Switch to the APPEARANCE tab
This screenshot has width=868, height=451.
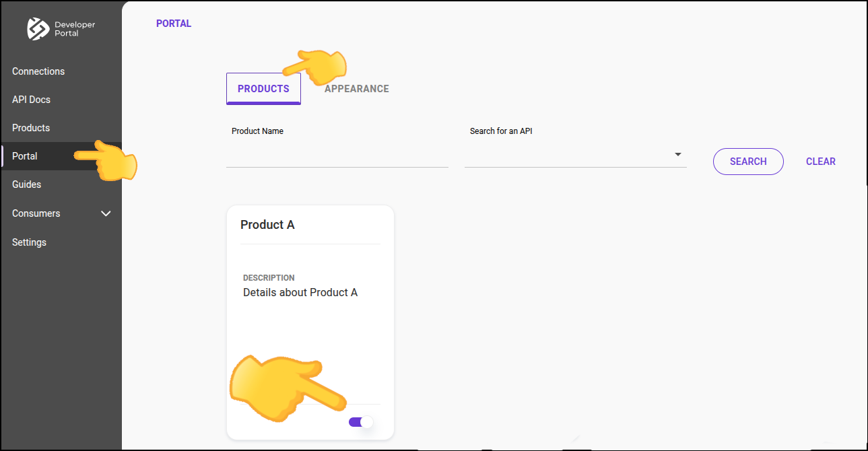coord(356,88)
